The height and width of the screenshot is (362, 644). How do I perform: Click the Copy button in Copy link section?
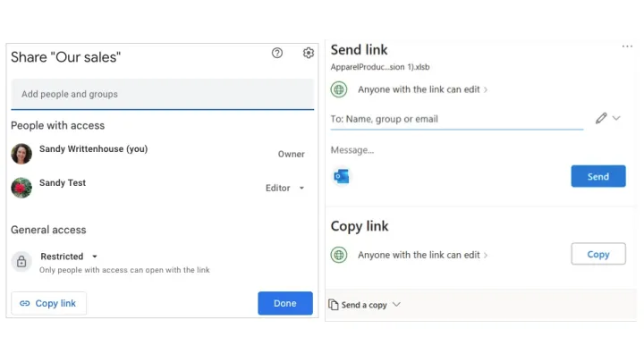point(597,255)
